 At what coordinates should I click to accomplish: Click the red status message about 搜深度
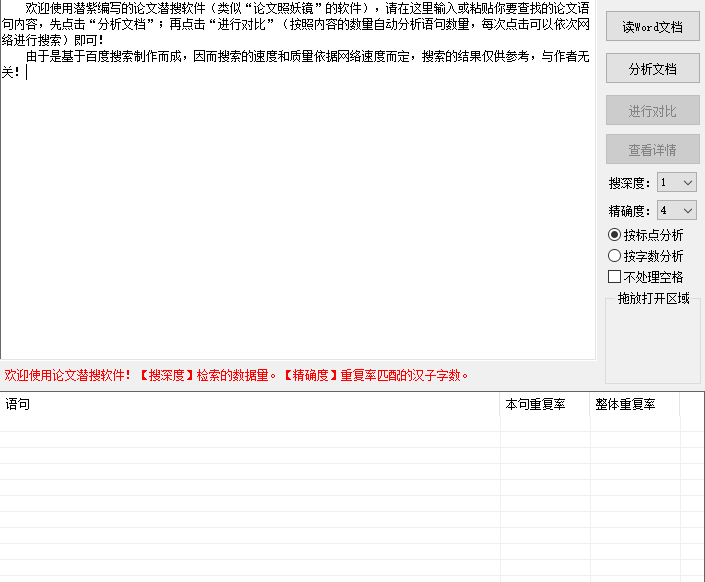click(x=236, y=375)
